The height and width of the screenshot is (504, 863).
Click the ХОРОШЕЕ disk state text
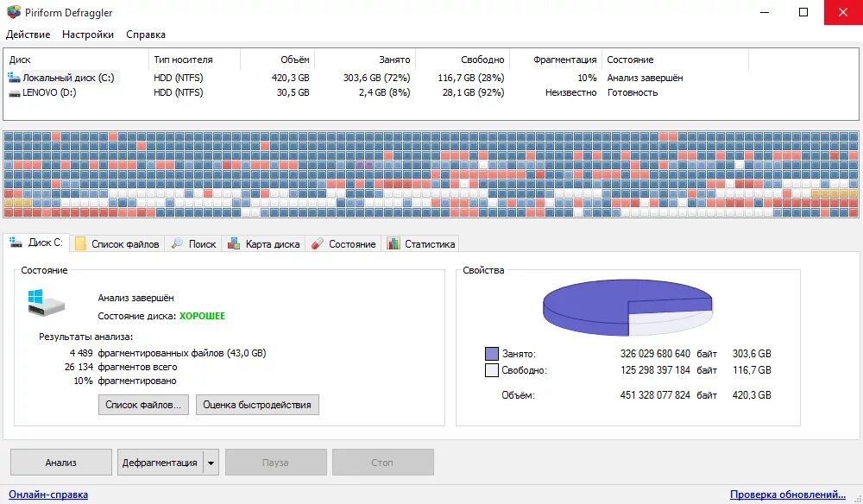tap(202, 316)
